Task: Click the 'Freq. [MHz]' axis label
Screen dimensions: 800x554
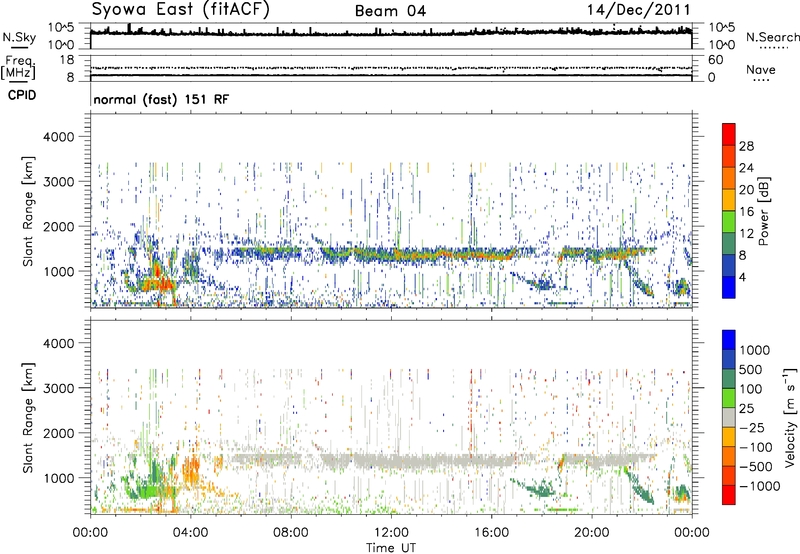Action: pyautogui.click(x=18, y=67)
